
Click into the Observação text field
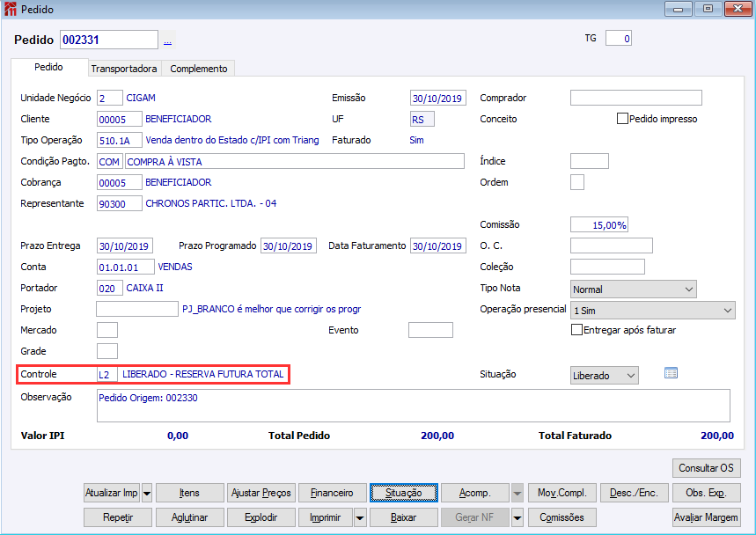pyautogui.click(x=413, y=406)
